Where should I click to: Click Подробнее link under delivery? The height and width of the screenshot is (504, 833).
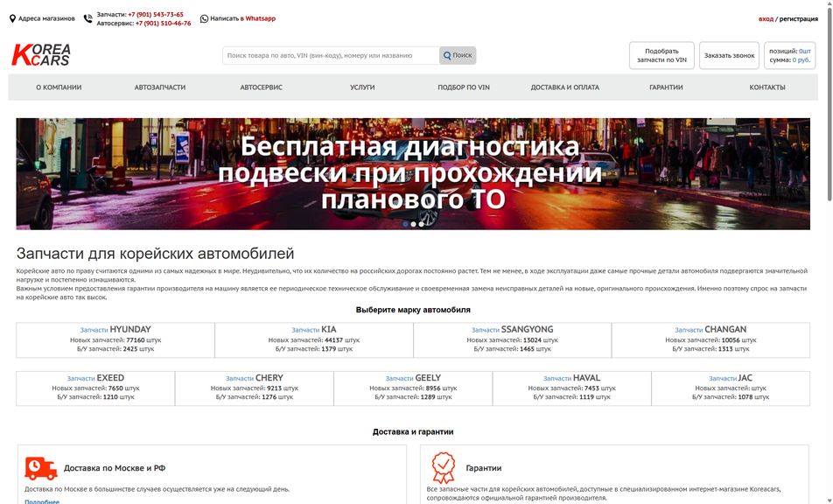click(x=42, y=501)
